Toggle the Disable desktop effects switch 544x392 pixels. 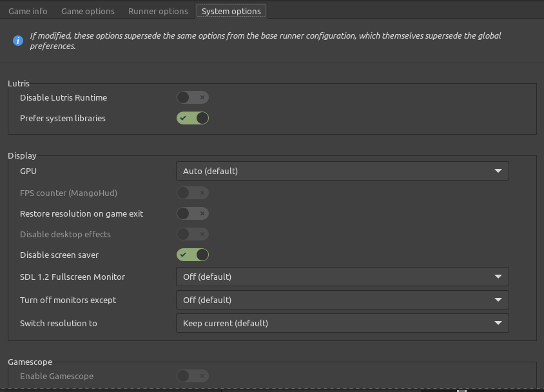193,234
